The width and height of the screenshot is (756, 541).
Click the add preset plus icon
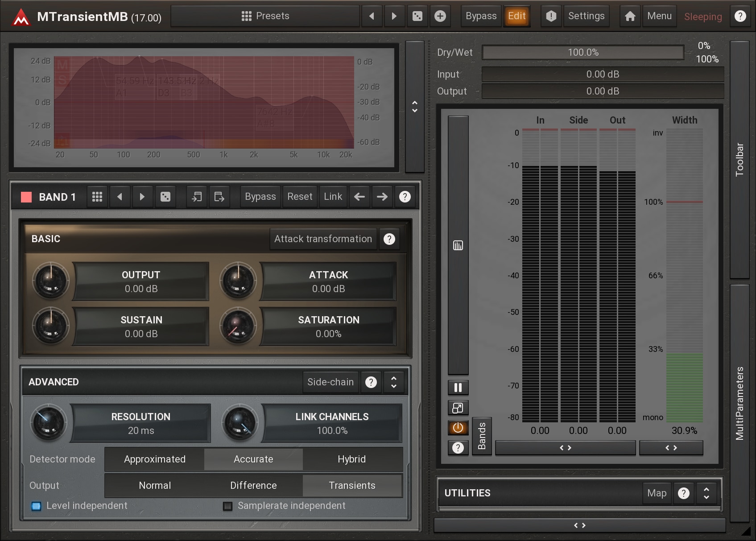[440, 17]
